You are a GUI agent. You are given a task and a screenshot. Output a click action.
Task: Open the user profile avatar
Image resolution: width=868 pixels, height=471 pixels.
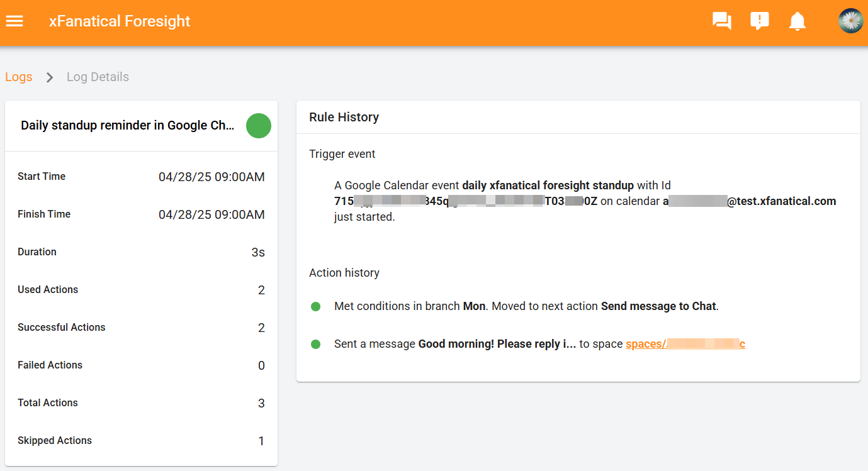850,21
